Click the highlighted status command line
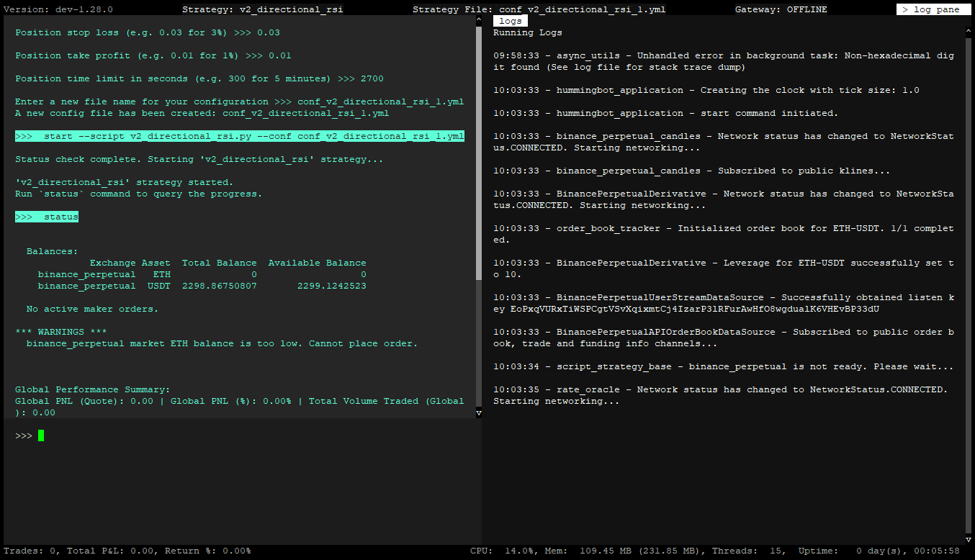Screen dimensions: 975x560 tap(47, 217)
